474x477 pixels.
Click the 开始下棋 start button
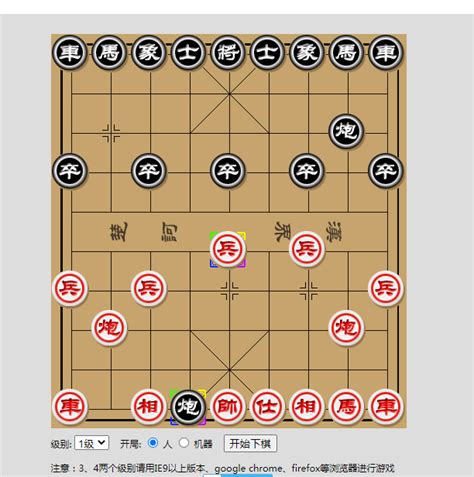pyautogui.click(x=250, y=444)
